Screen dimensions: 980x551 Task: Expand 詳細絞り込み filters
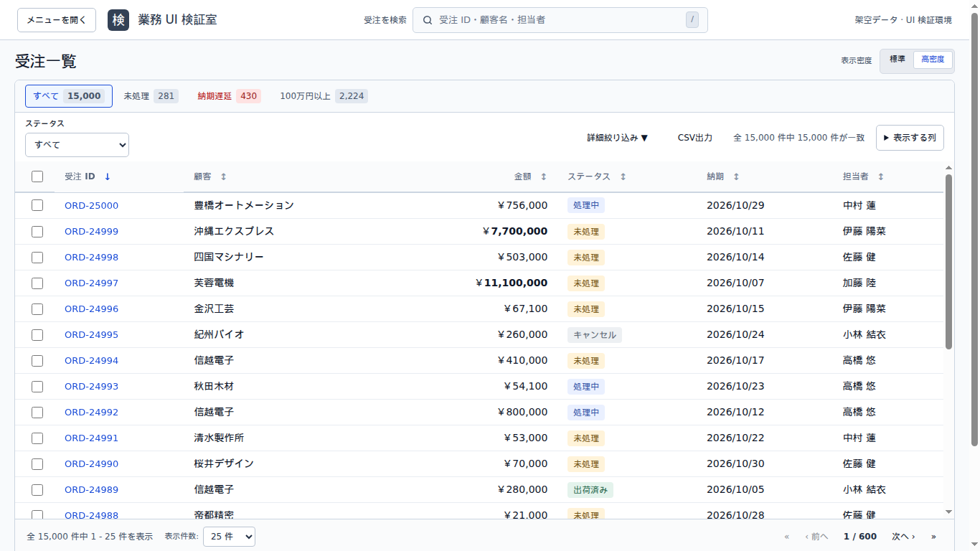(618, 138)
